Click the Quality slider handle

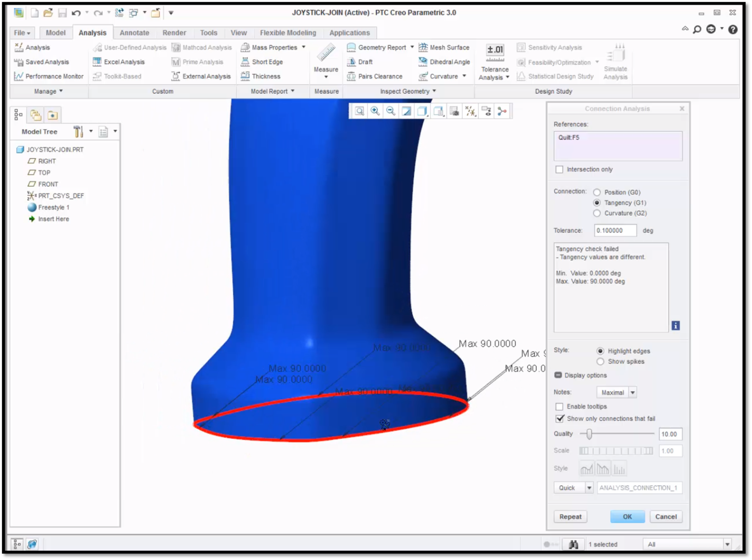tap(589, 433)
